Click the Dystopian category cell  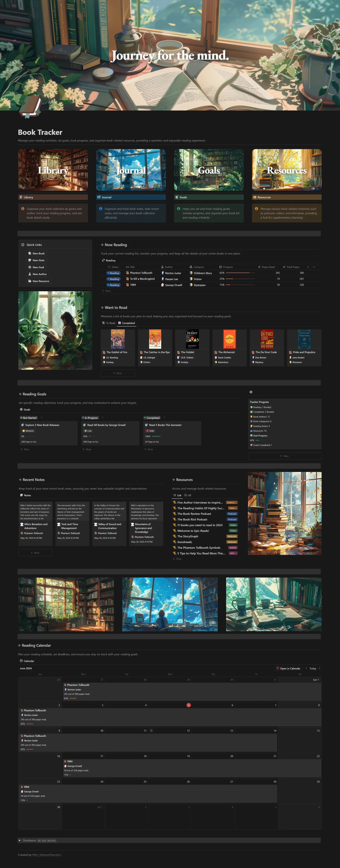coord(198,285)
